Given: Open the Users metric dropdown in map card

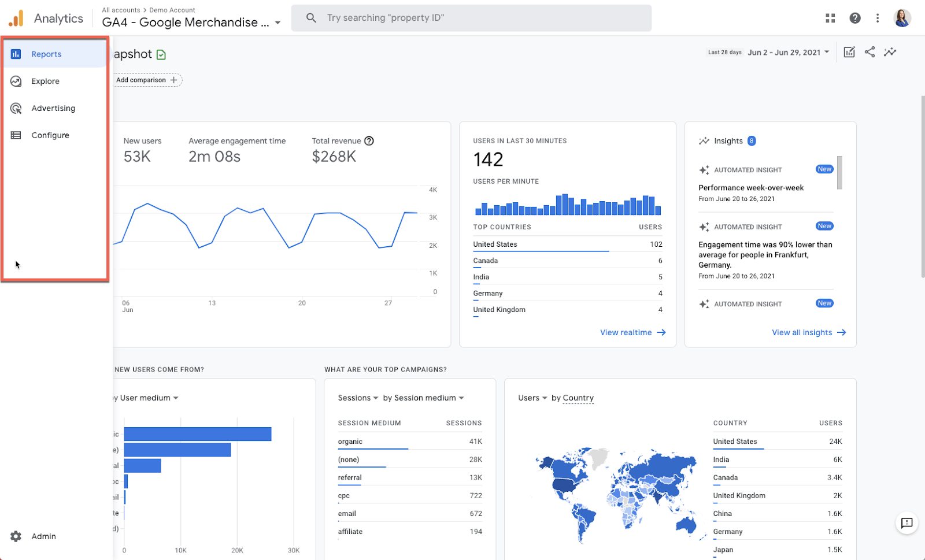Looking at the screenshot, I should point(532,398).
